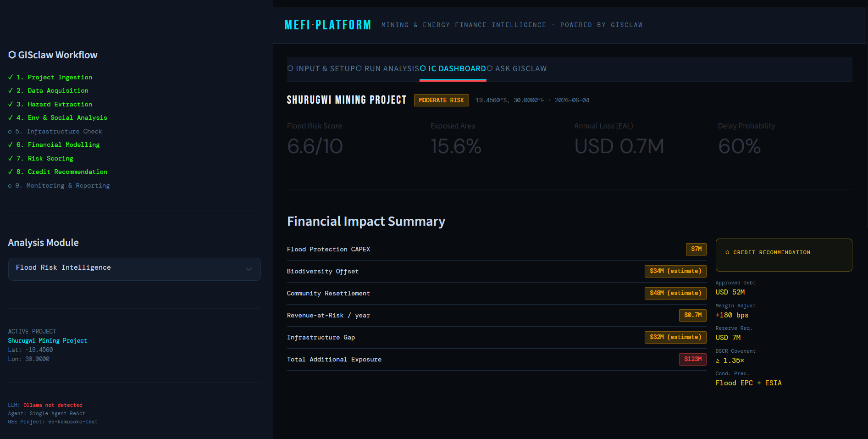Screen dimensions: 868x439
Task: Click the Shurugwi Mining Project active project link
Action: (x=47, y=341)
